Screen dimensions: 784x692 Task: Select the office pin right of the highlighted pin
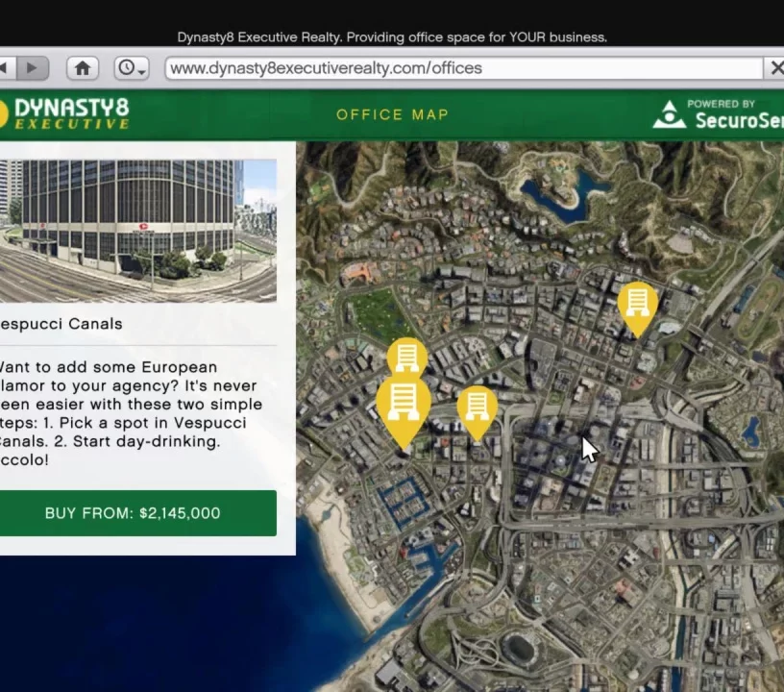(477, 413)
